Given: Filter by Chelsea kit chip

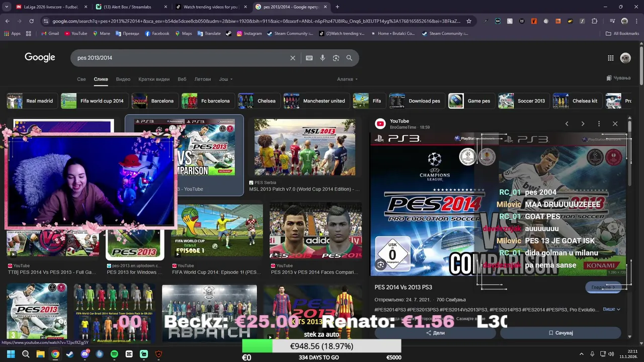Looking at the screenshot, I should (x=577, y=101).
